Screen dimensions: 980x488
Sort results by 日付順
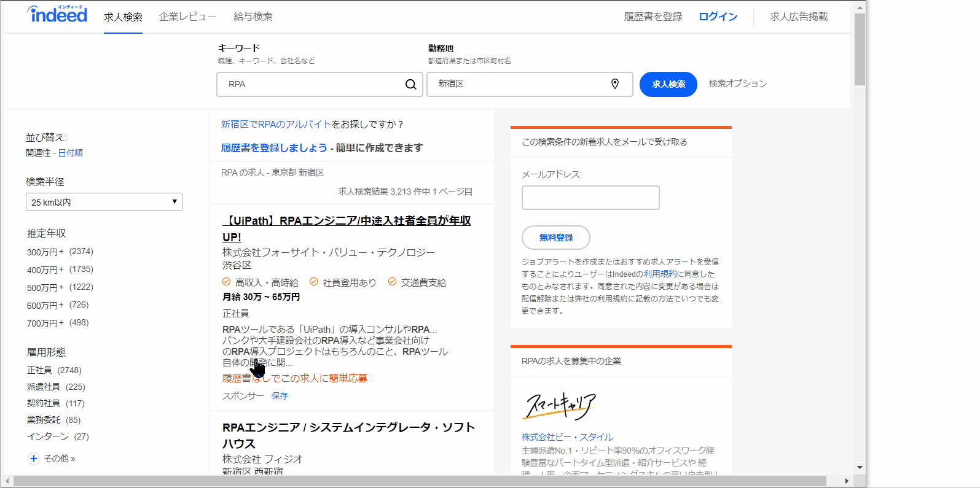coord(70,153)
